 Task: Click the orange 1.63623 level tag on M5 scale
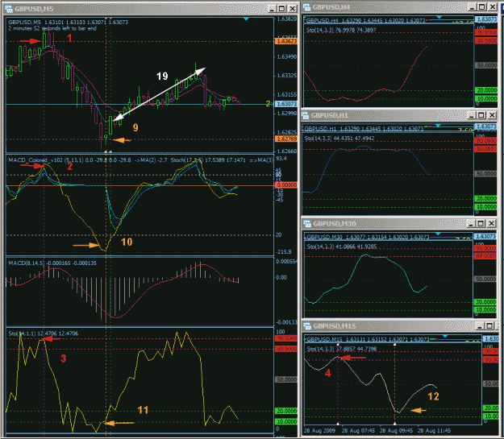point(286,41)
